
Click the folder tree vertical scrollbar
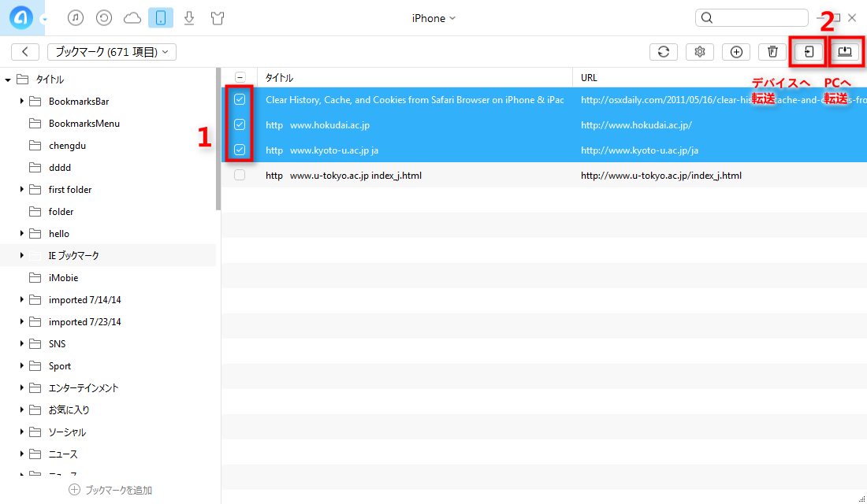pyautogui.click(x=218, y=139)
